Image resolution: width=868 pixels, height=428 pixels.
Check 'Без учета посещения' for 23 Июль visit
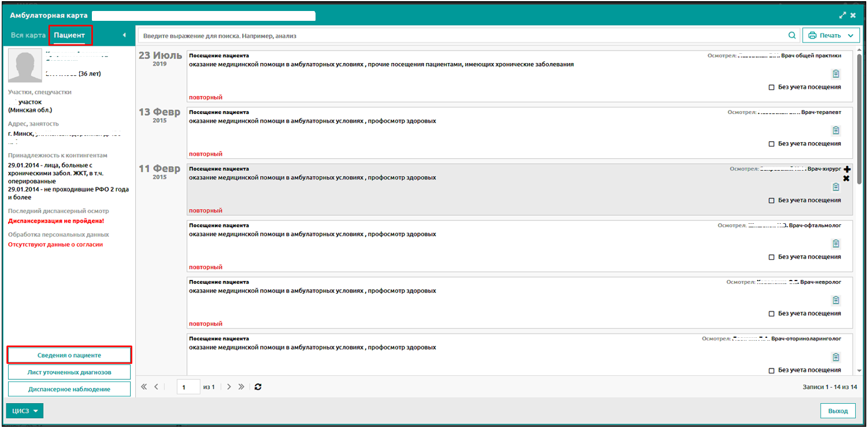[771, 87]
